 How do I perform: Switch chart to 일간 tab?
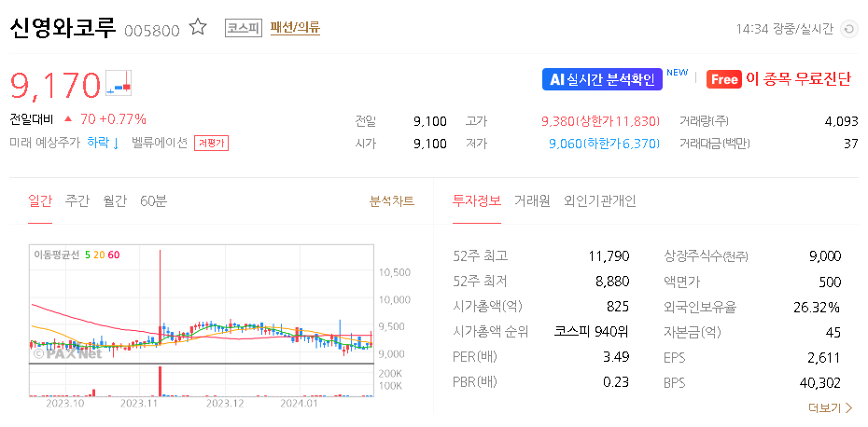coord(40,200)
